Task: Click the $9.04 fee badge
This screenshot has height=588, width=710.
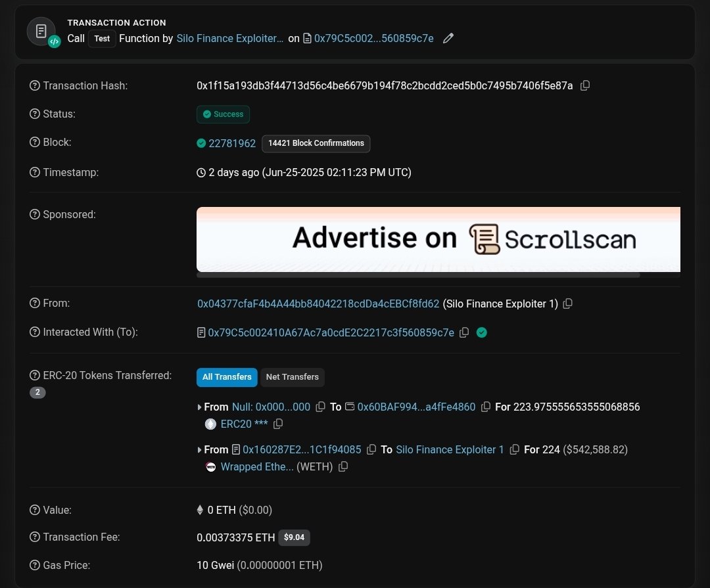Action: [294, 537]
